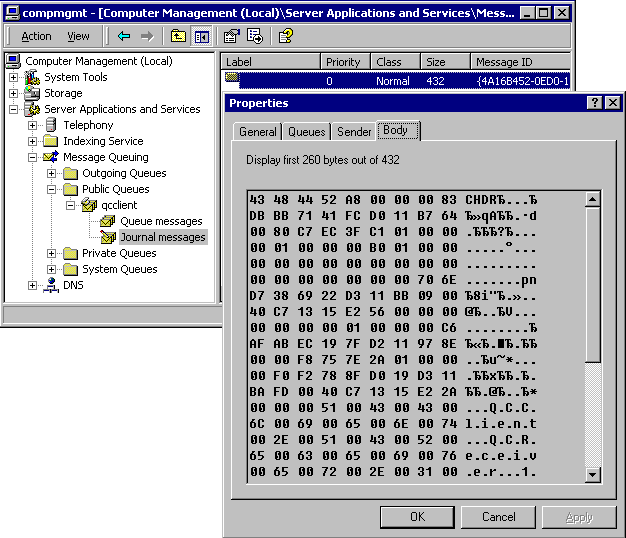The height and width of the screenshot is (538, 626).
Task: Click the Cancel button
Action: click(x=498, y=517)
